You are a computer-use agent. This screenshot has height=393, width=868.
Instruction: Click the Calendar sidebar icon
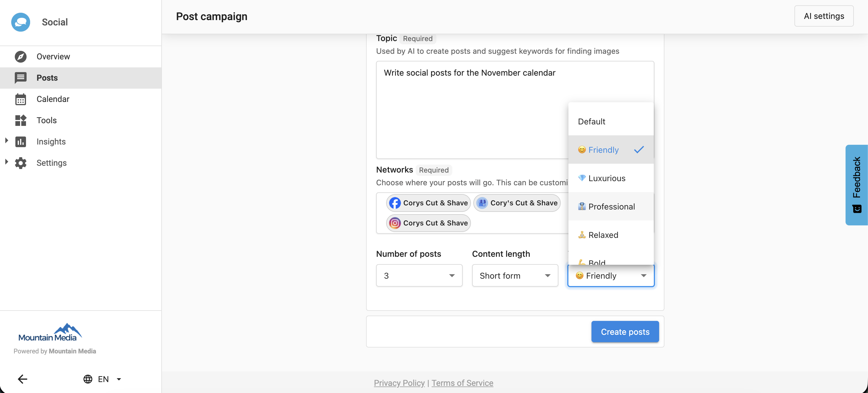coord(21,99)
